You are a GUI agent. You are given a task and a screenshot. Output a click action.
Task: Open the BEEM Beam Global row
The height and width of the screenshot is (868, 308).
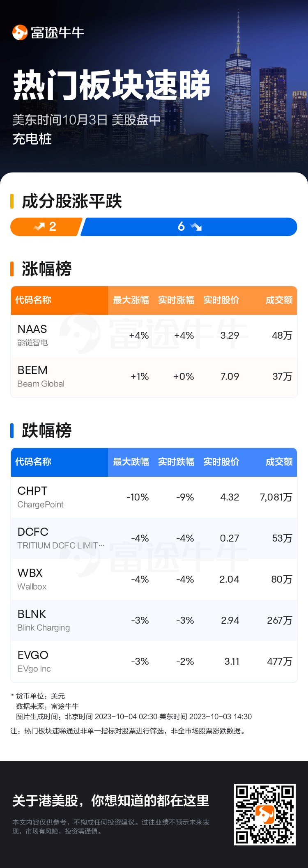click(154, 377)
